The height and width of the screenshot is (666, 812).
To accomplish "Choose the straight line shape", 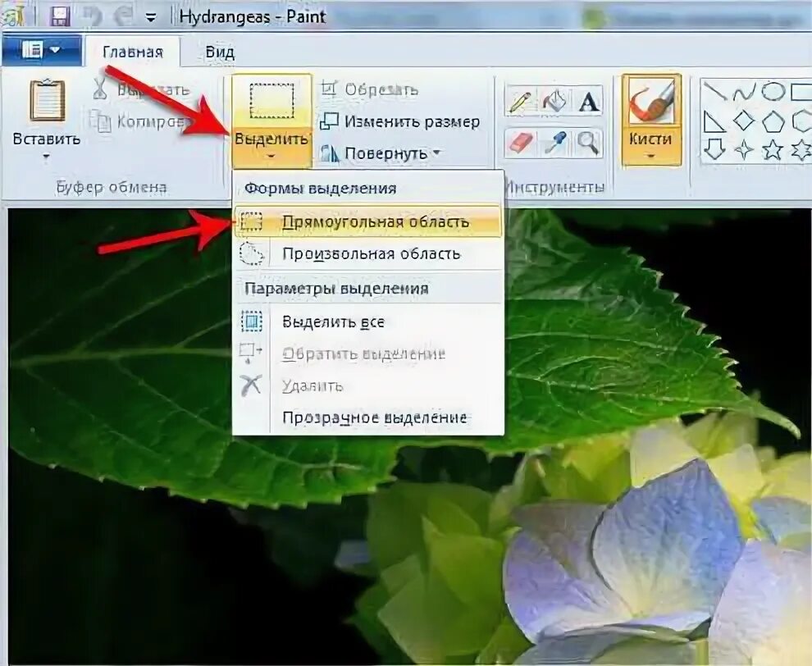I will pyautogui.click(x=715, y=92).
